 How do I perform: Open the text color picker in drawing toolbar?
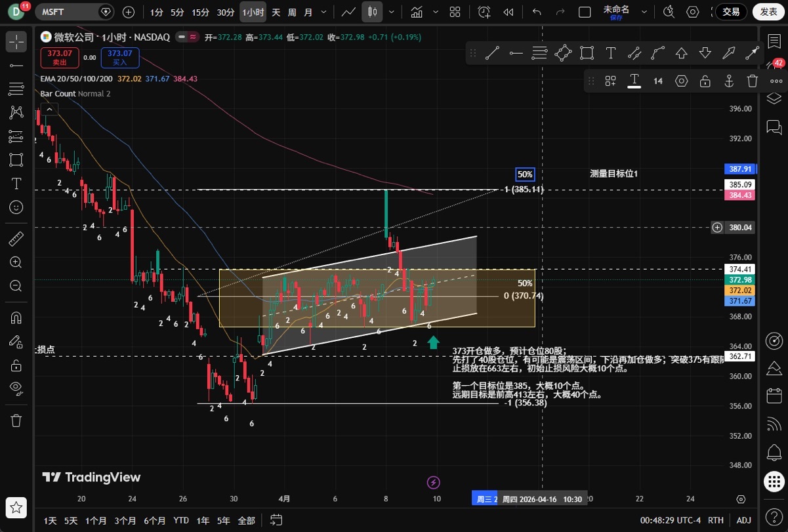click(x=634, y=81)
